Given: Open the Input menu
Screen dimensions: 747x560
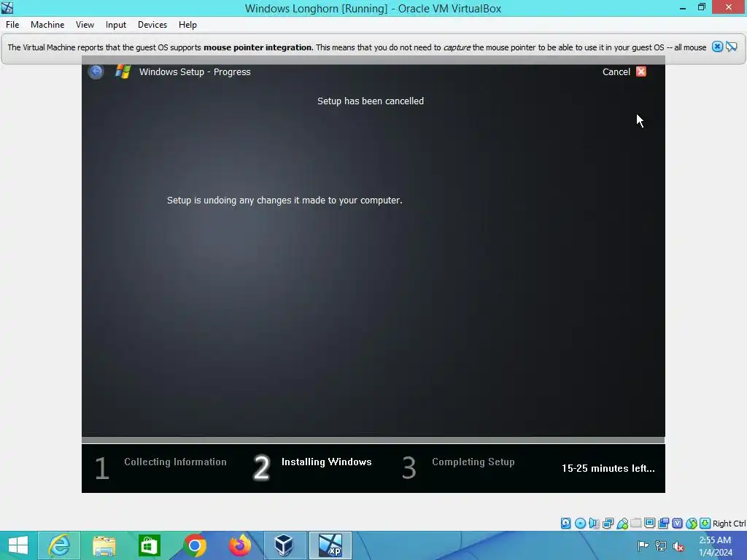Looking at the screenshot, I should tap(116, 25).
